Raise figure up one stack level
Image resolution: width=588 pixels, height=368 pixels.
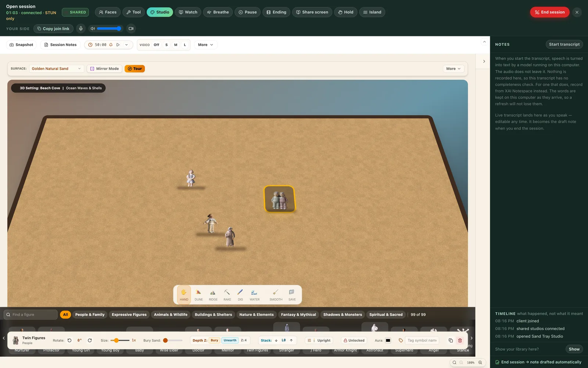coord(291,340)
